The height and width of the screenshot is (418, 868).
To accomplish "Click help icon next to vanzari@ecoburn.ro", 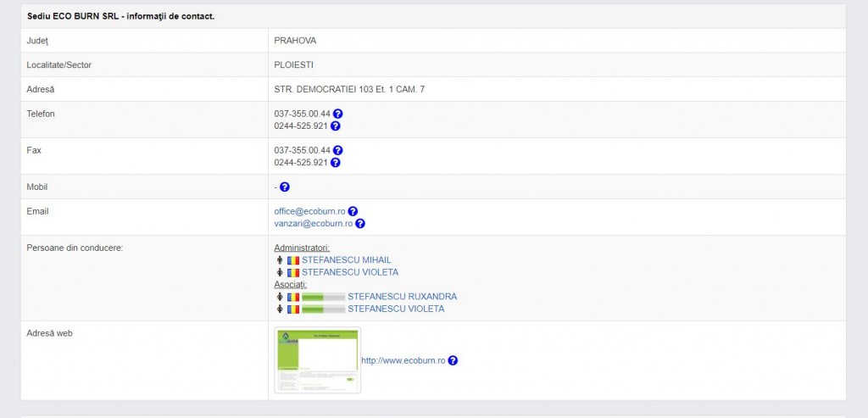I will (359, 223).
